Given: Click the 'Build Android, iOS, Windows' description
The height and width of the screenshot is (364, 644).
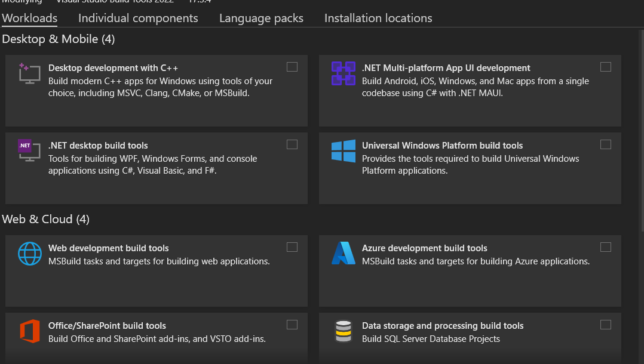Looking at the screenshot, I should [x=475, y=87].
